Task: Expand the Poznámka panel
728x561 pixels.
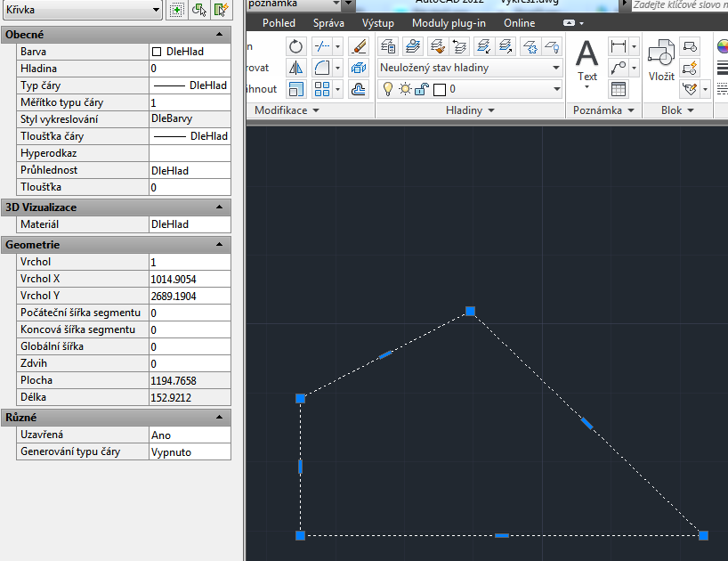Action: tap(603, 110)
